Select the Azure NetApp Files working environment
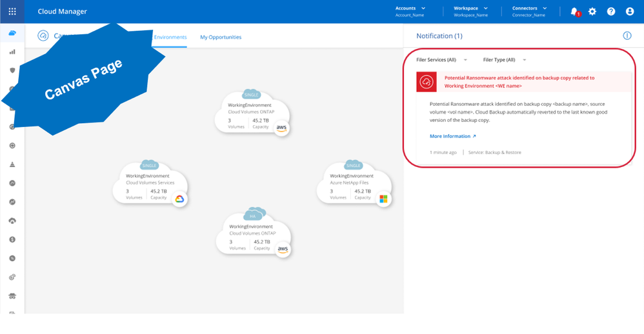Image resolution: width=644 pixels, height=334 pixels. (352, 183)
